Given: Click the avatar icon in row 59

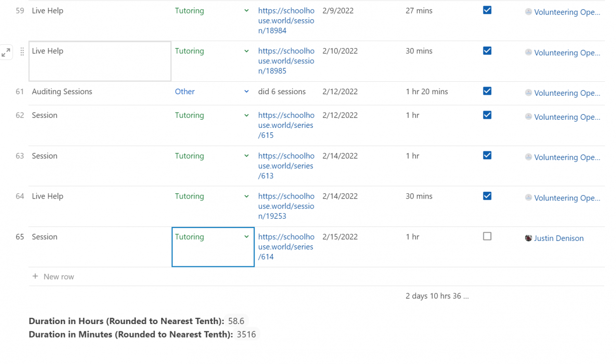Looking at the screenshot, I should tap(528, 12).
